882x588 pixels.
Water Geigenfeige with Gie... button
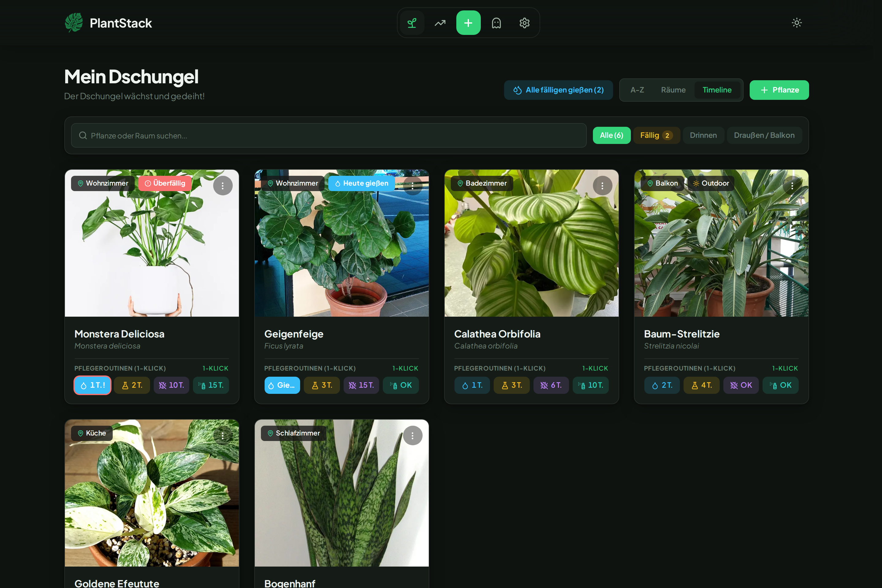coord(282,385)
